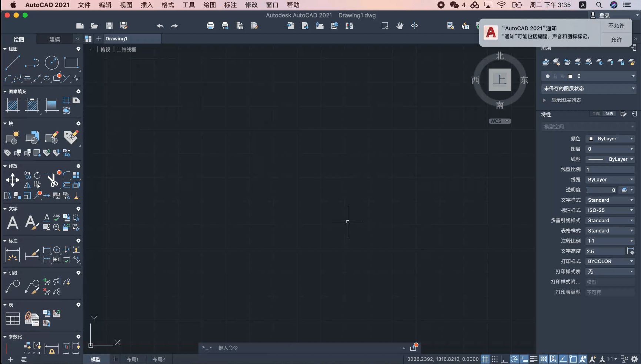Open the Text Style Standard dropdown

tap(610, 200)
